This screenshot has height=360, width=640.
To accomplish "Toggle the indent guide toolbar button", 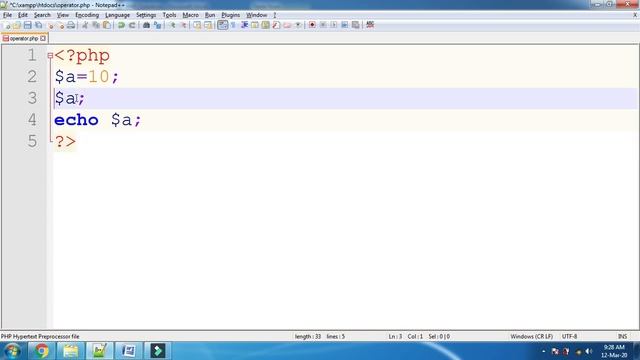I will [x=244, y=25].
